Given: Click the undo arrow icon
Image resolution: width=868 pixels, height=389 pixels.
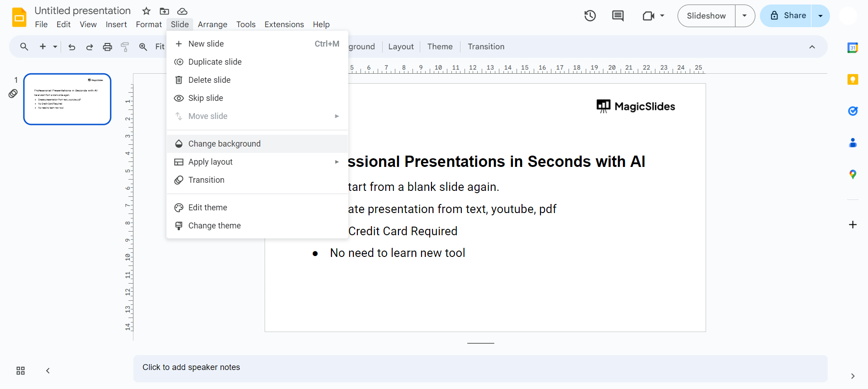Looking at the screenshot, I should pos(72,47).
